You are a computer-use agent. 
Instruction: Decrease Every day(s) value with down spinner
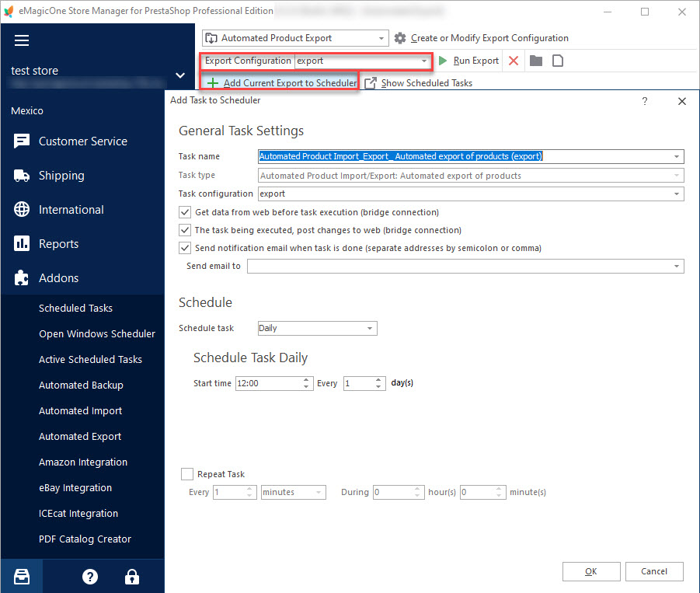point(378,386)
